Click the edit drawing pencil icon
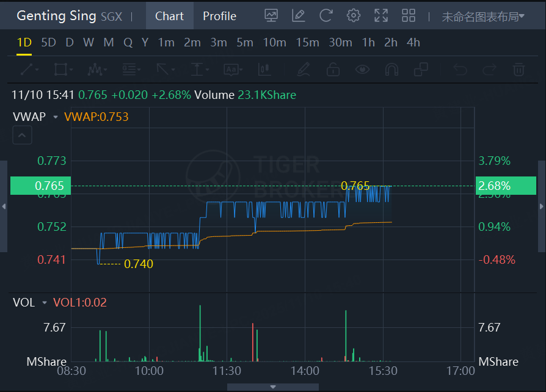 pyautogui.click(x=299, y=16)
